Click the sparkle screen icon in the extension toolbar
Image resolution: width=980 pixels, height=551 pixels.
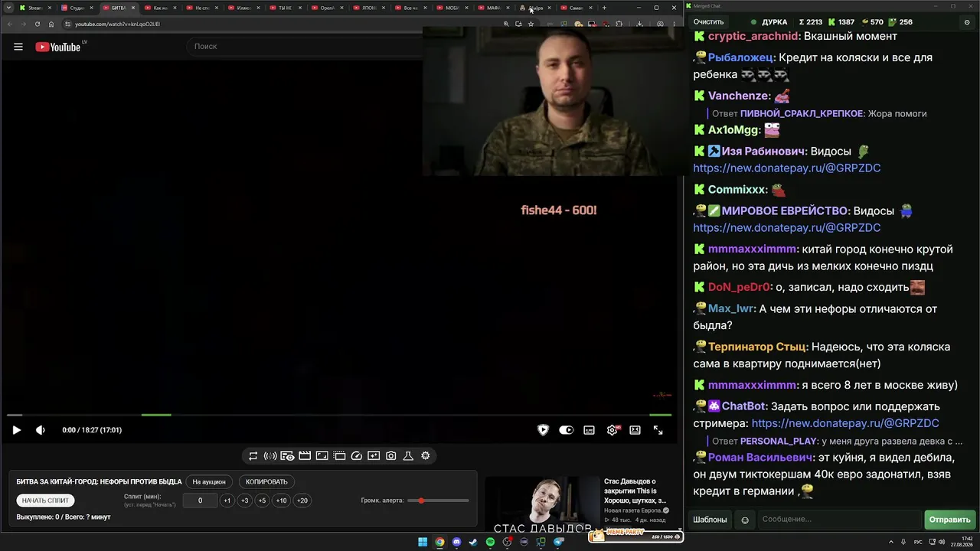[x=374, y=456]
